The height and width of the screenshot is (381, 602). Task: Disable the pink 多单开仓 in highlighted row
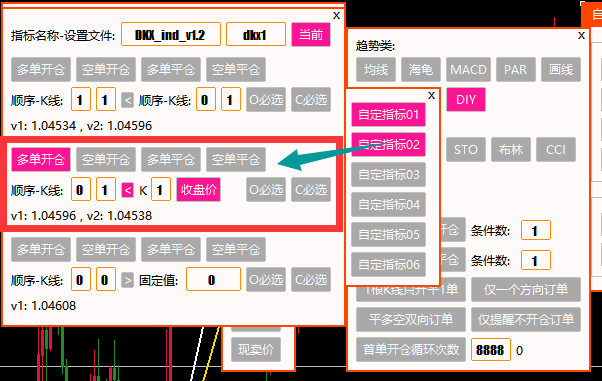(x=41, y=159)
